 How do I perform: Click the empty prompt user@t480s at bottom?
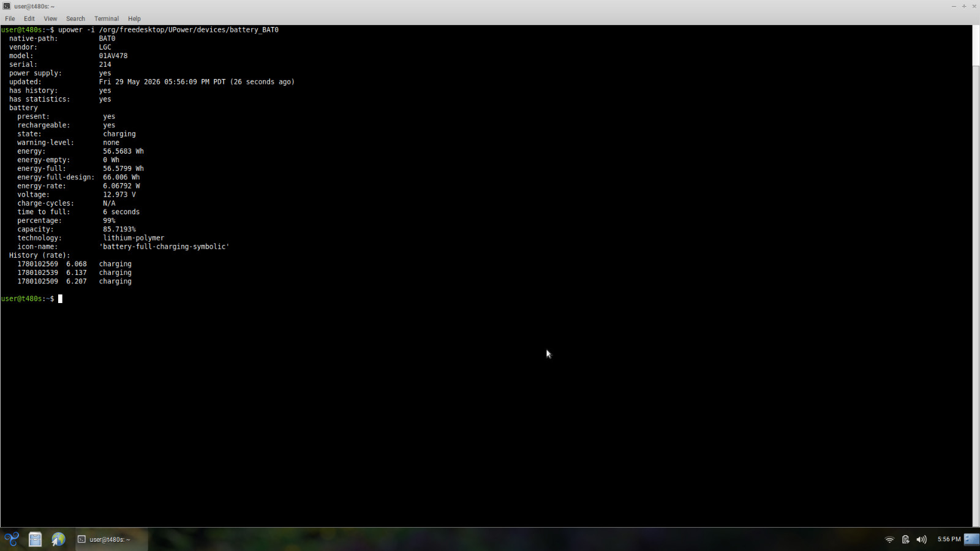pos(28,299)
